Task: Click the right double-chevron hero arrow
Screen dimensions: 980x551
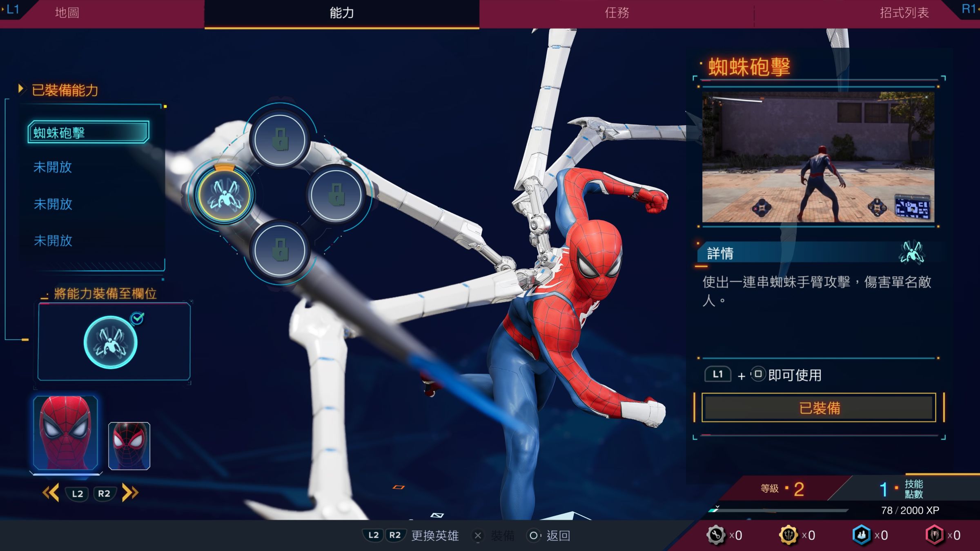Action: pos(130,493)
